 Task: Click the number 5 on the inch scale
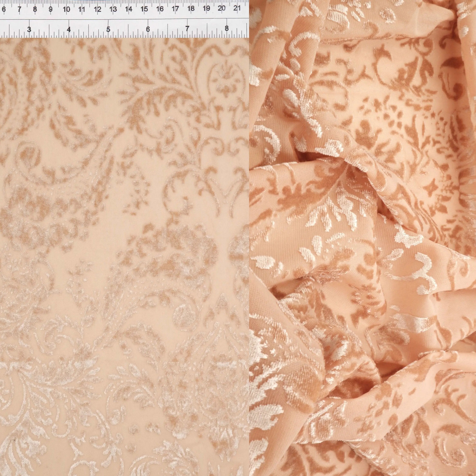108,29
